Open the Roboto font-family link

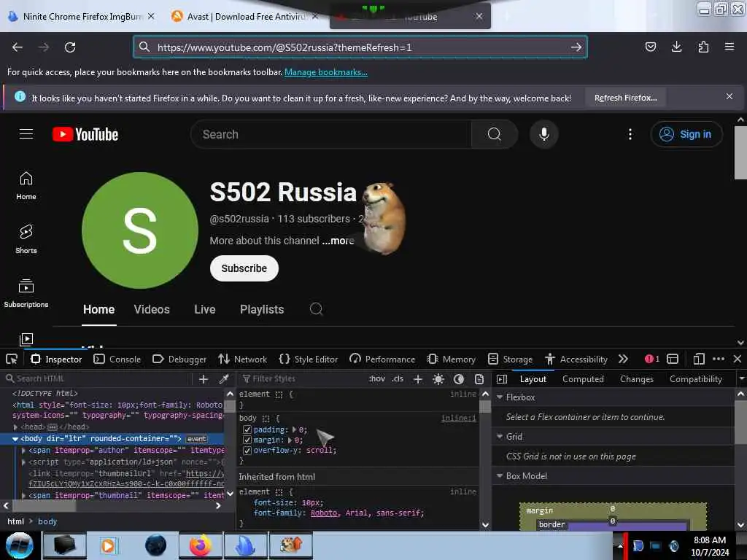click(323, 513)
